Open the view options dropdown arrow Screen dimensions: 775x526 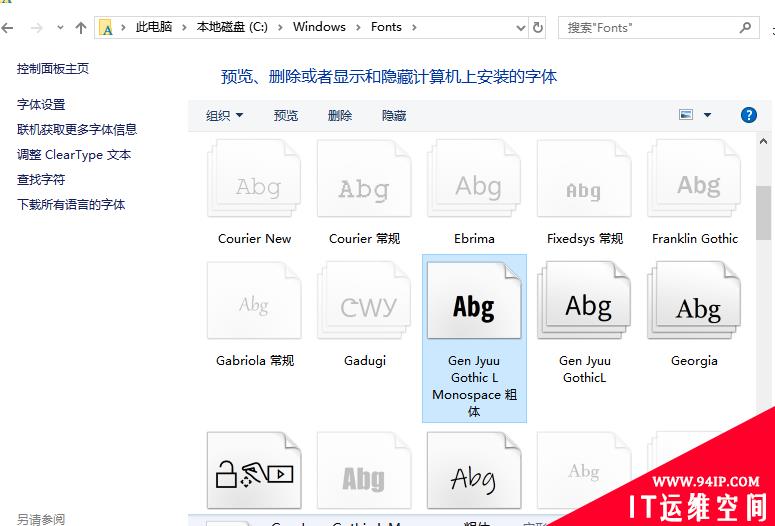(707, 115)
